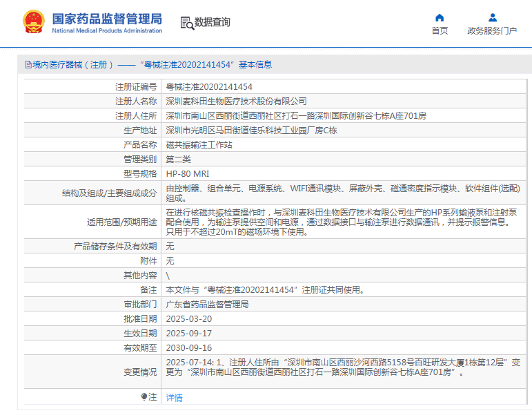Open the 详情 details link
532x413 pixels.
[175, 398]
